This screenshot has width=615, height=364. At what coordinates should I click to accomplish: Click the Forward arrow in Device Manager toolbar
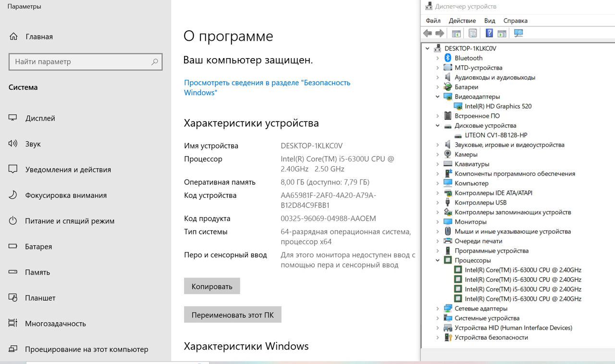point(439,33)
